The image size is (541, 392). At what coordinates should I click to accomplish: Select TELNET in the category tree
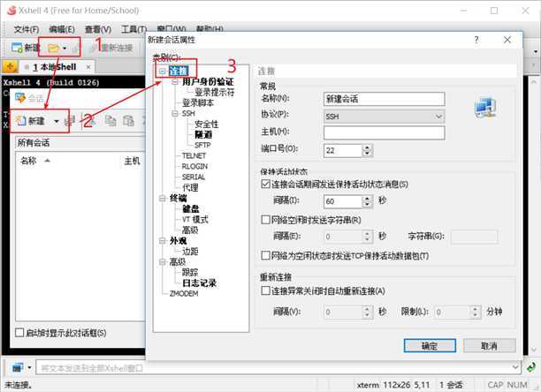pos(194,155)
